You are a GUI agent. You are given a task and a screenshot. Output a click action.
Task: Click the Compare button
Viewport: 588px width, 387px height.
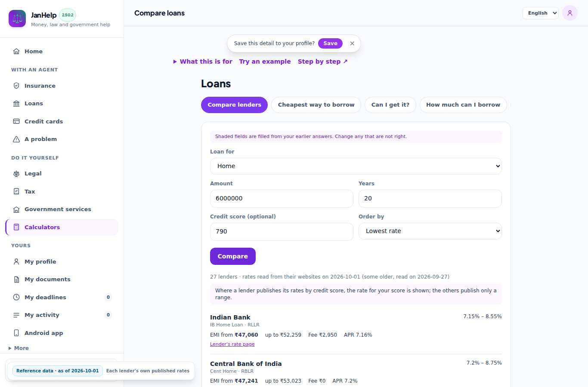tap(233, 256)
